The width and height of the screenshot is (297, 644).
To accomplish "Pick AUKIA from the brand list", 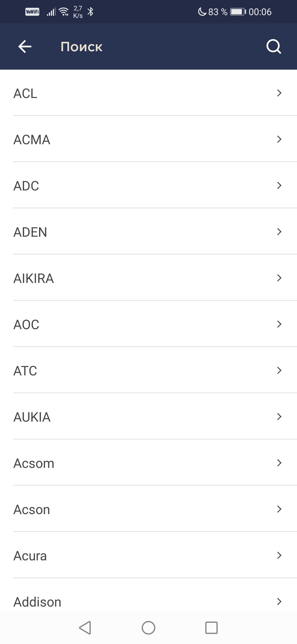I will coord(32,417).
